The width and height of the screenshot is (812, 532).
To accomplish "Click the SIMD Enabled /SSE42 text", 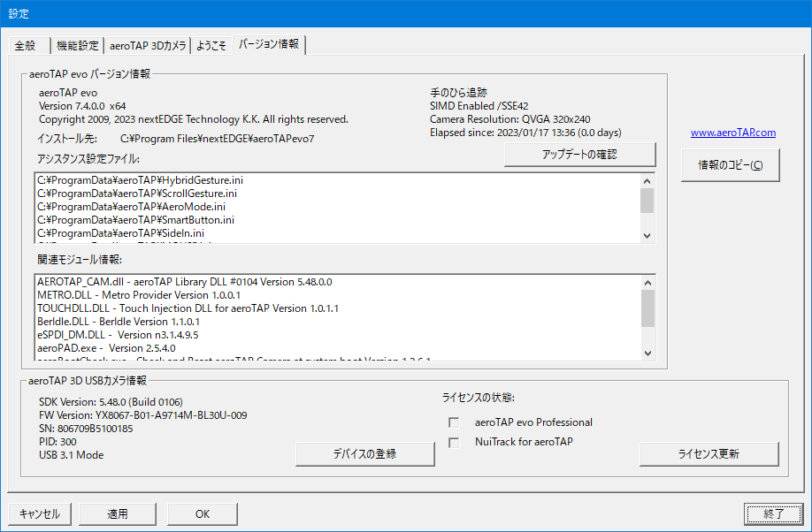I will click(x=479, y=106).
